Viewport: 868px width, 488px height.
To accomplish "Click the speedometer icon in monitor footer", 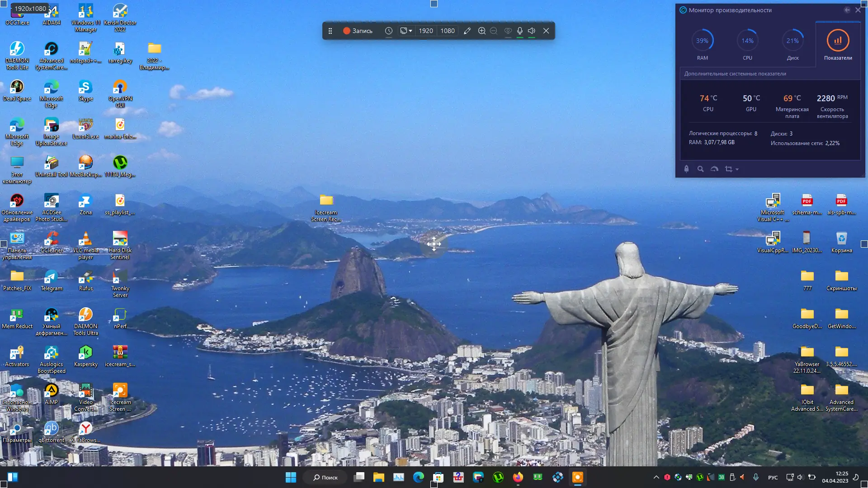I will 714,169.
